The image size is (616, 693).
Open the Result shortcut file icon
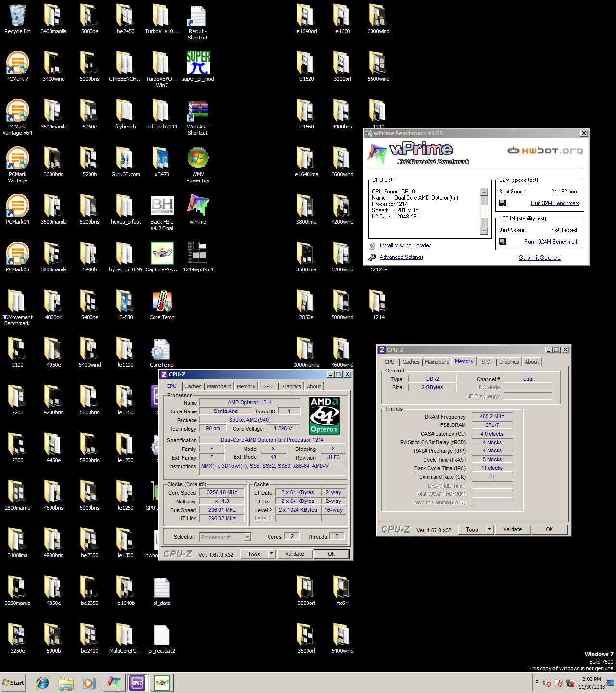[x=198, y=23]
